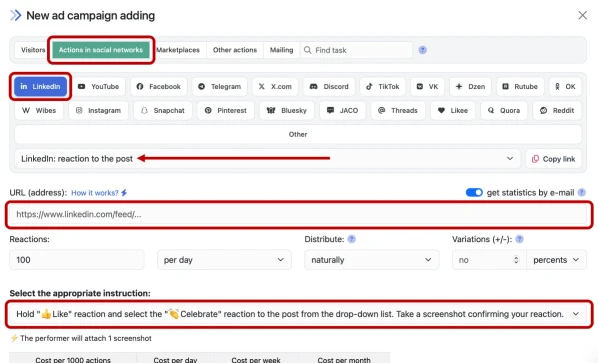Click the Cost per day header

175,360
